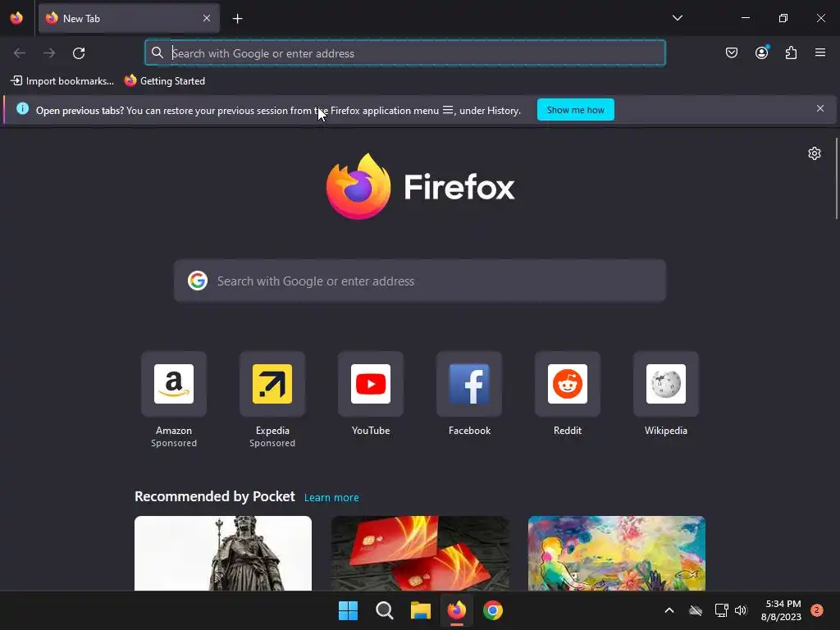Click the Learn more Pocket link
Viewport: 840px width, 630px height.
tap(331, 498)
